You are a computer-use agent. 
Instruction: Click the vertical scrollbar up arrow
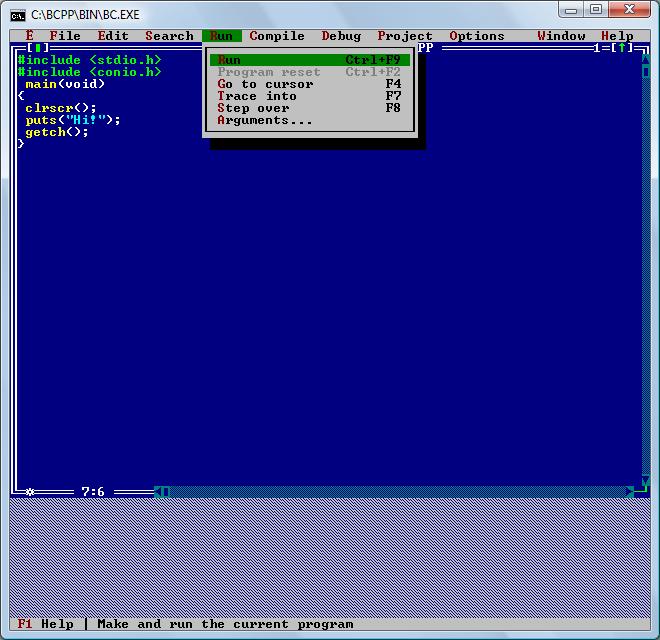(x=645, y=60)
